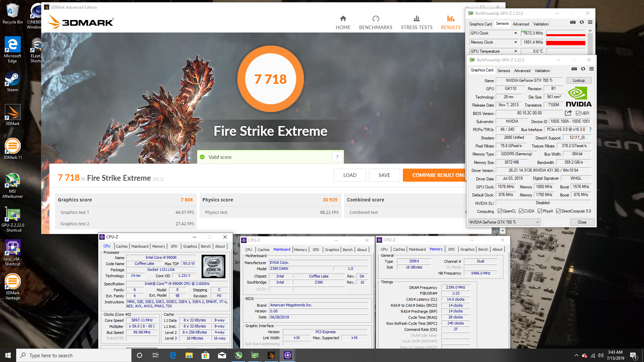Image resolution: width=644 pixels, height=362 pixels.
Task: Open the notification center icon
Action: pos(633,355)
